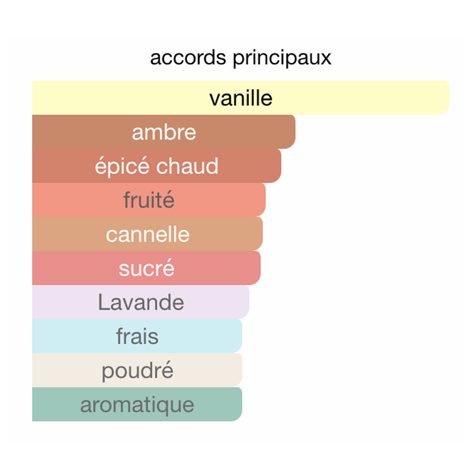This screenshot has width=476, height=476.
Task: Select the sucré accord bar
Action: [x=146, y=268]
